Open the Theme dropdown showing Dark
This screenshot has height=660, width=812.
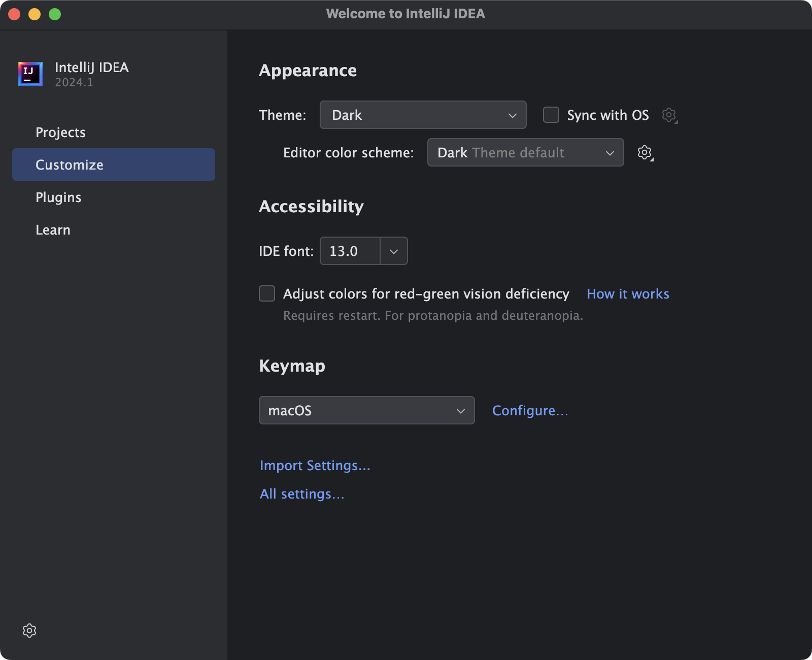(x=423, y=115)
